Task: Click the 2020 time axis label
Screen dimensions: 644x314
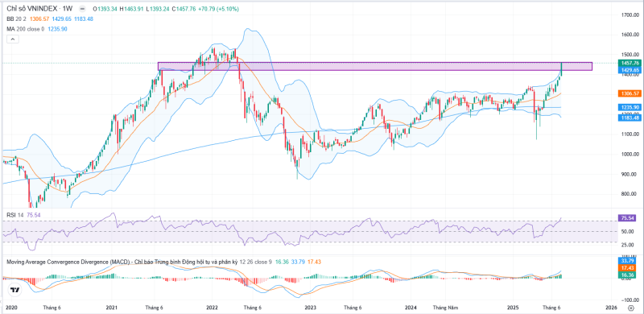Action: pos(11,308)
